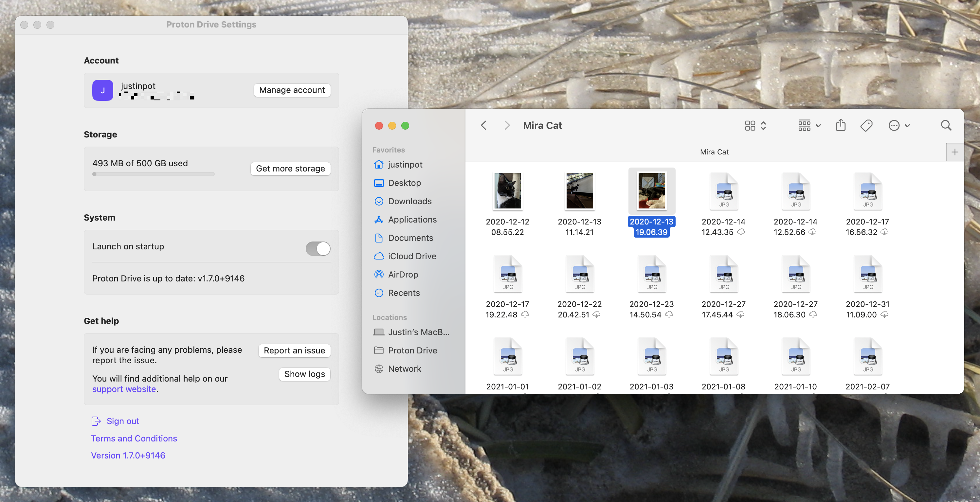Viewport: 980px width, 502px height.
Task: Add a new Finder tab with plus button
Action: tap(955, 152)
